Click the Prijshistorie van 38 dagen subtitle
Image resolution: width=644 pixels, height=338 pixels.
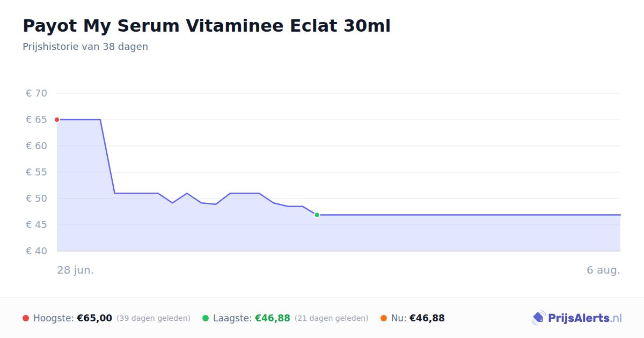tap(85, 47)
